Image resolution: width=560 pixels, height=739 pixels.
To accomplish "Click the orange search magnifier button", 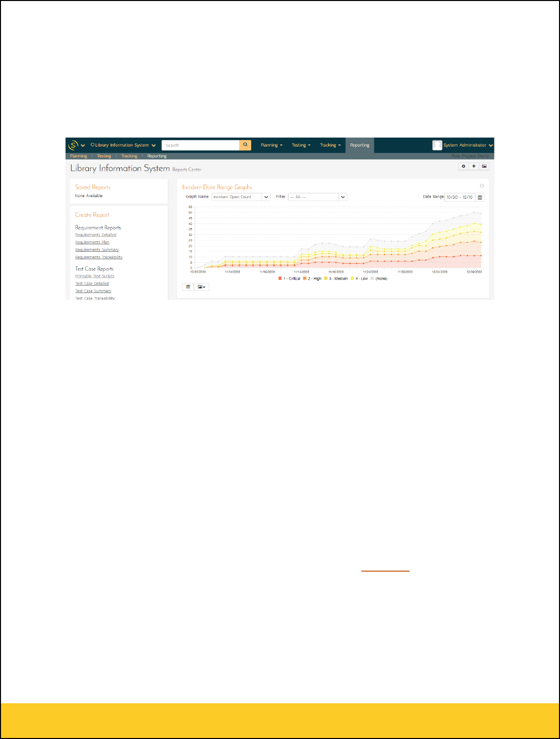I will (x=245, y=145).
